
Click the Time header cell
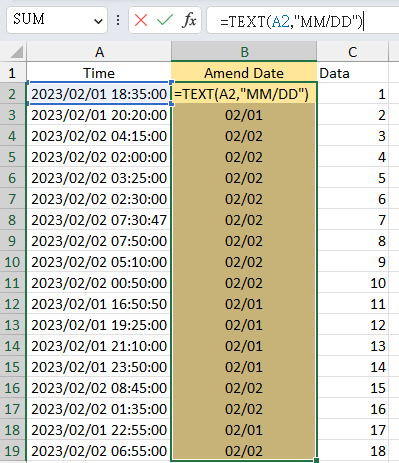(99, 73)
